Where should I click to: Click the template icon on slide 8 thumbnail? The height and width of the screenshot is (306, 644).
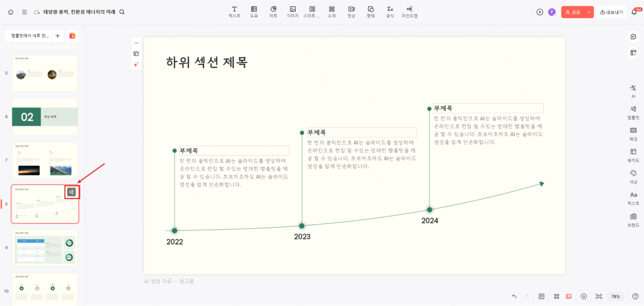click(x=72, y=192)
